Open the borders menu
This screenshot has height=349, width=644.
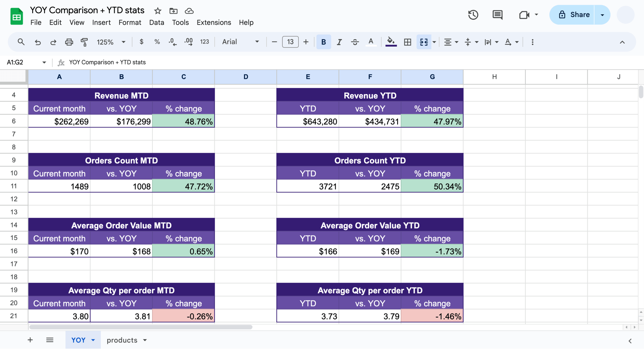407,42
